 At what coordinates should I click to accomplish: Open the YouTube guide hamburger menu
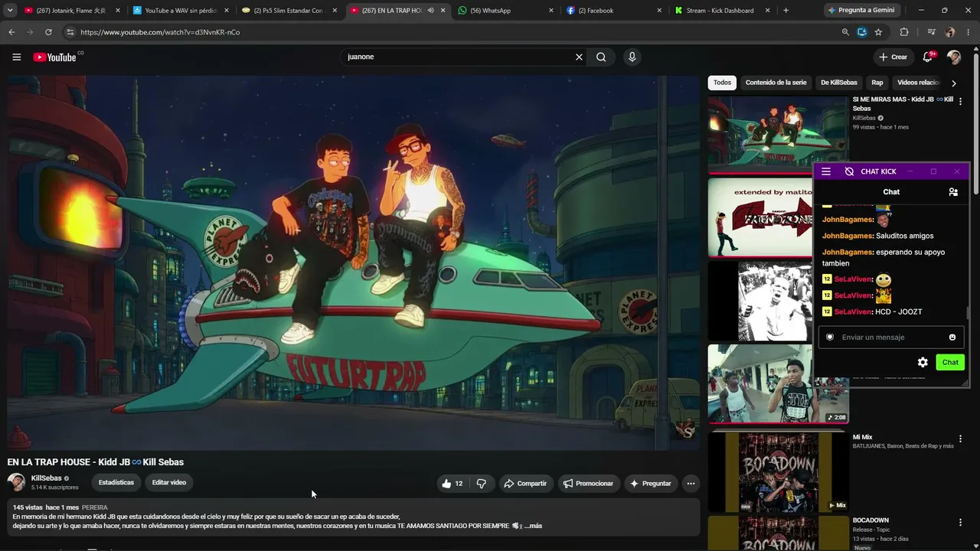16,57
